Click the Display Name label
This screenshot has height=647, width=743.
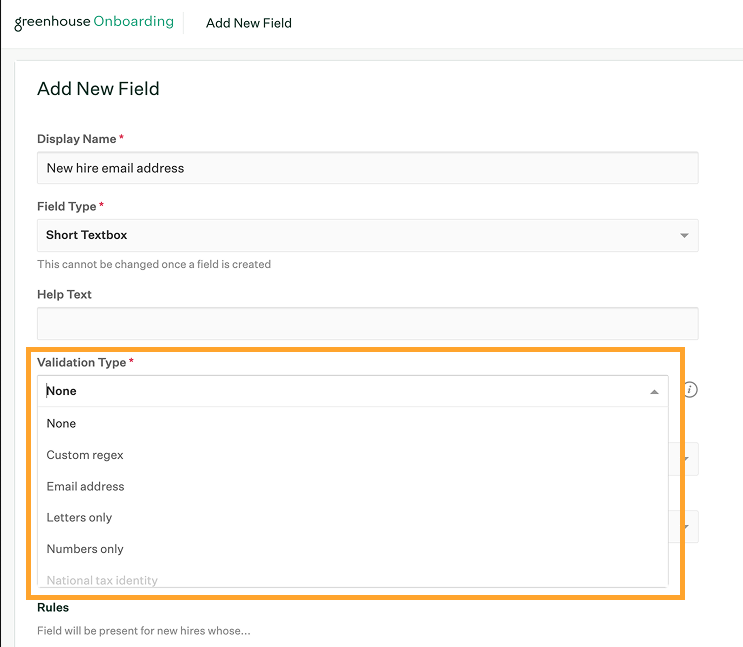coord(77,139)
